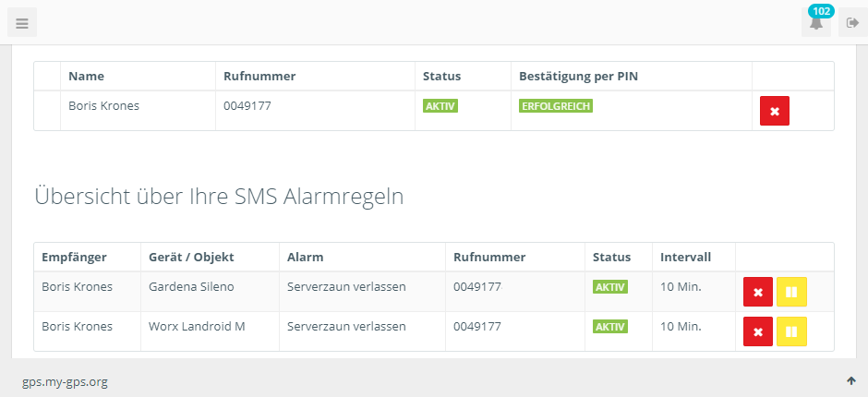Click the Alarm column header
This screenshot has width=868, height=397.
[305, 257]
